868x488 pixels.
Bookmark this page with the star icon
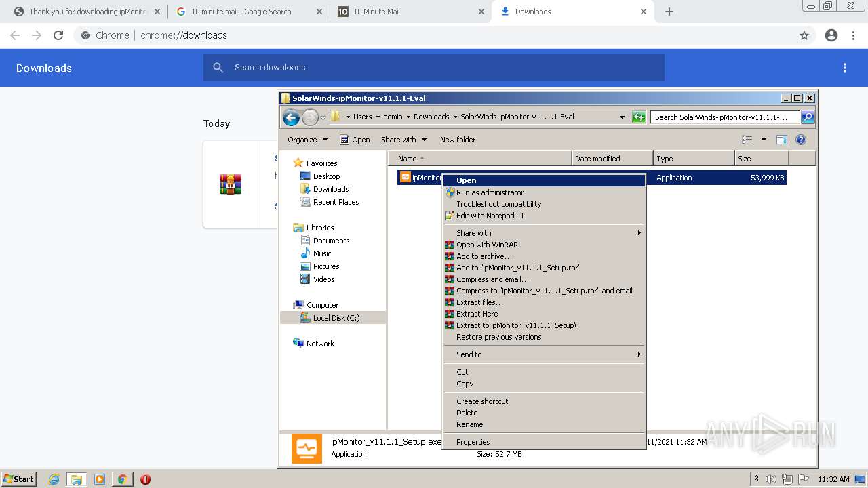tap(804, 35)
